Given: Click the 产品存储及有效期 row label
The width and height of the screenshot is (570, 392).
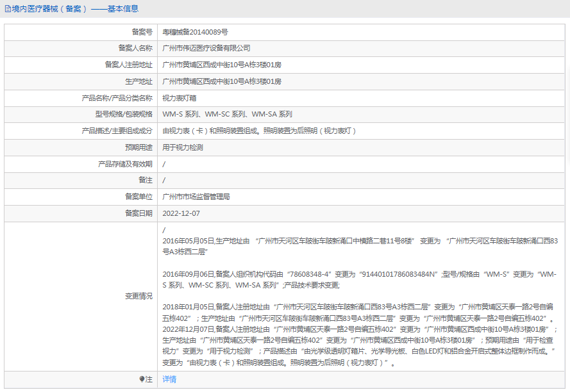Looking at the screenshot, I should point(125,164).
